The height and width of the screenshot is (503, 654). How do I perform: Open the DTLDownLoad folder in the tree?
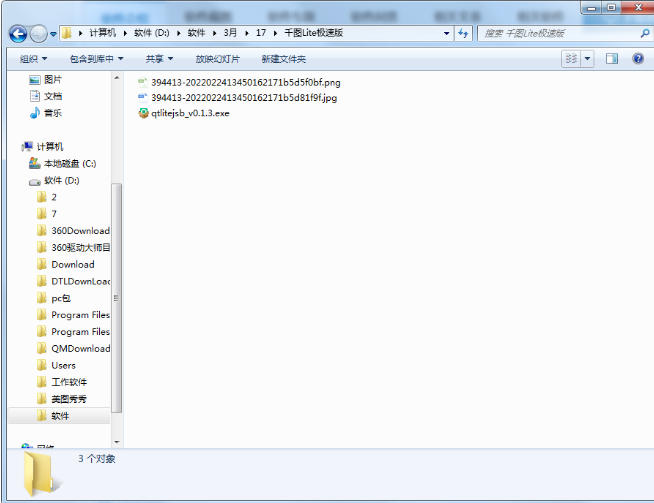coord(80,282)
